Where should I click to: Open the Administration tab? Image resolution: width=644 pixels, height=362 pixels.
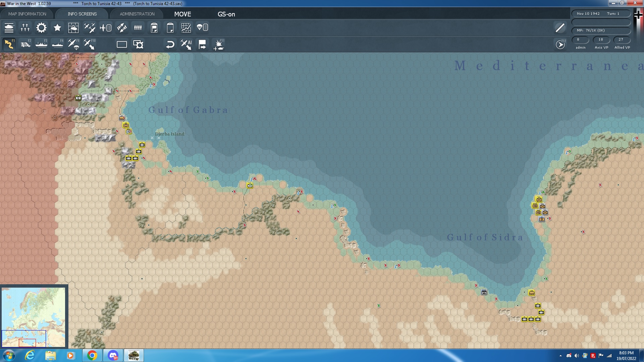tap(137, 14)
